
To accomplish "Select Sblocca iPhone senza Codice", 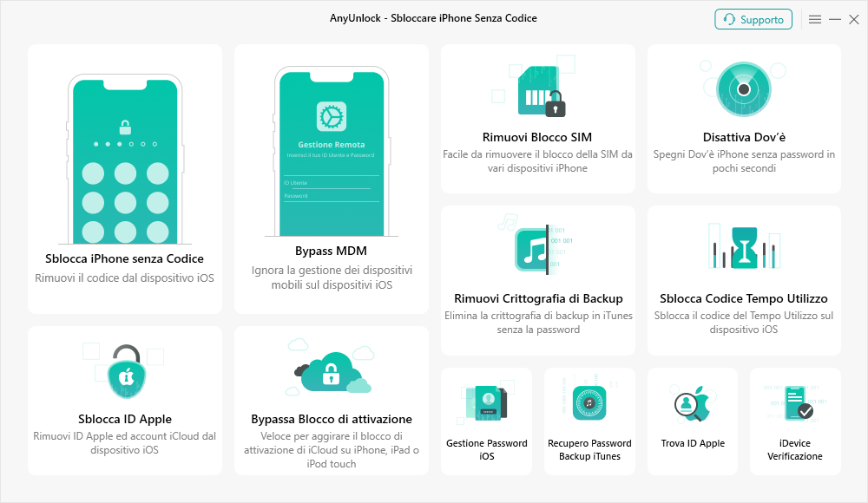I will click(124, 258).
